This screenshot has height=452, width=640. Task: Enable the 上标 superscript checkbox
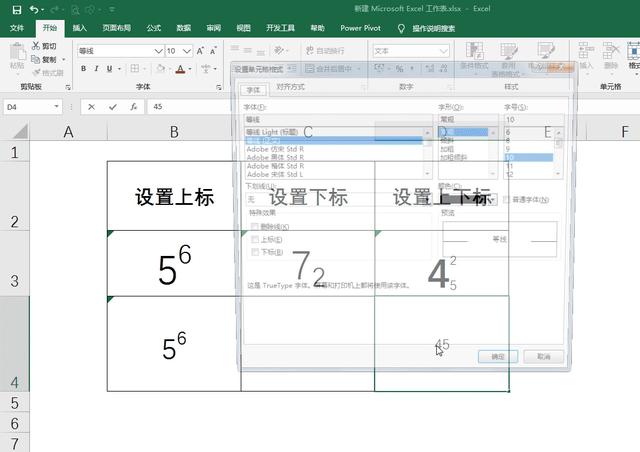tap(255, 239)
